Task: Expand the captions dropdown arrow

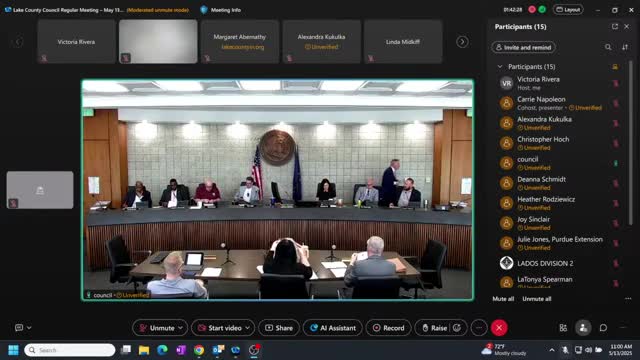Action: 29,327
